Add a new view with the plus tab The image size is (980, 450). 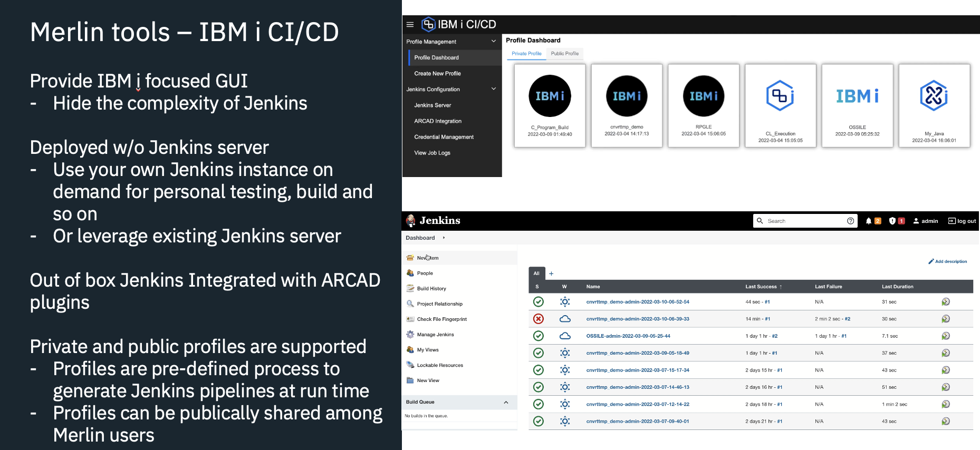pyautogui.click(x=551, y=273)
